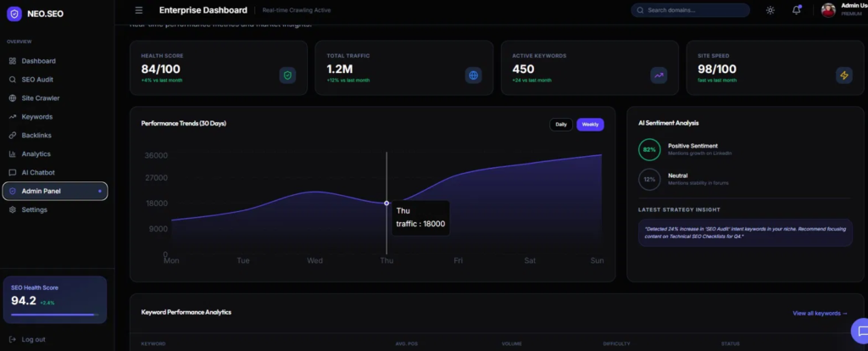Click the Thu data point on chart
Image resolution: width=868 pixels, height=351 pixels.
[x=387, y=203]
